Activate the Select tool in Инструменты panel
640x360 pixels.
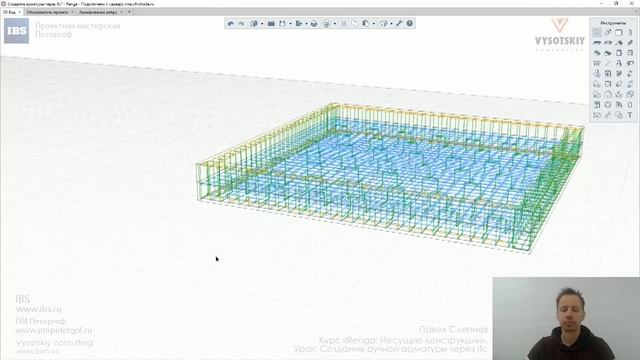[597, 32]
